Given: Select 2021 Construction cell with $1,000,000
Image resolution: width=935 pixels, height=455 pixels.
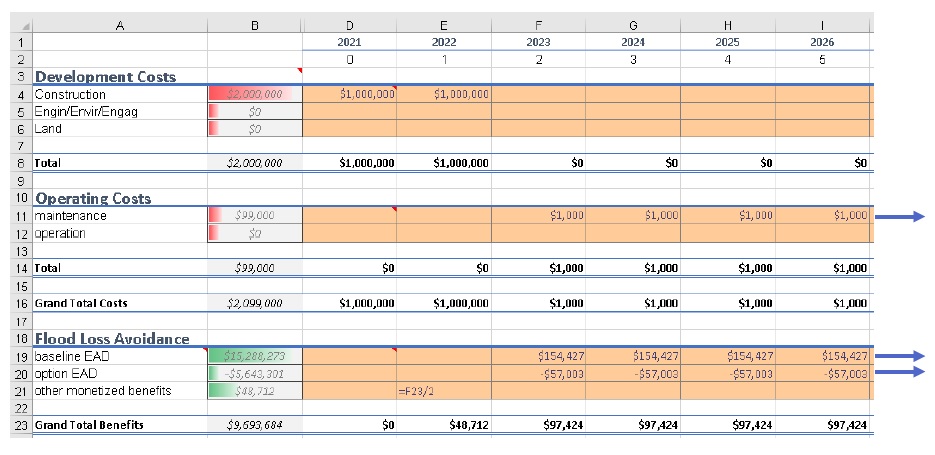Looking at the screenshot, I should 349,94.
